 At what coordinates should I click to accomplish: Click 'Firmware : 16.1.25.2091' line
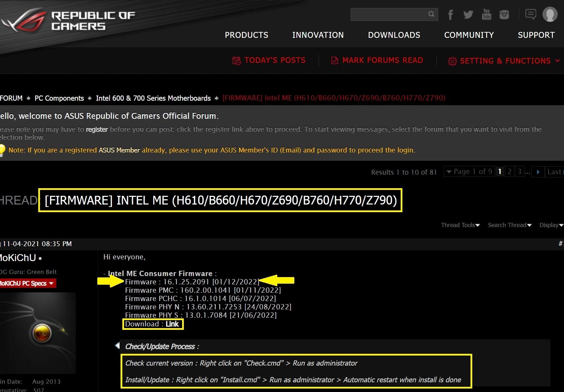click(192, 282)
